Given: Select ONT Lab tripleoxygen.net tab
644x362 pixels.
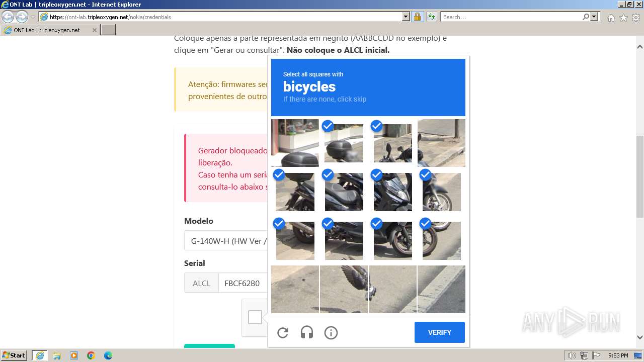Looking at the screenshot, I should pos(50,30).
